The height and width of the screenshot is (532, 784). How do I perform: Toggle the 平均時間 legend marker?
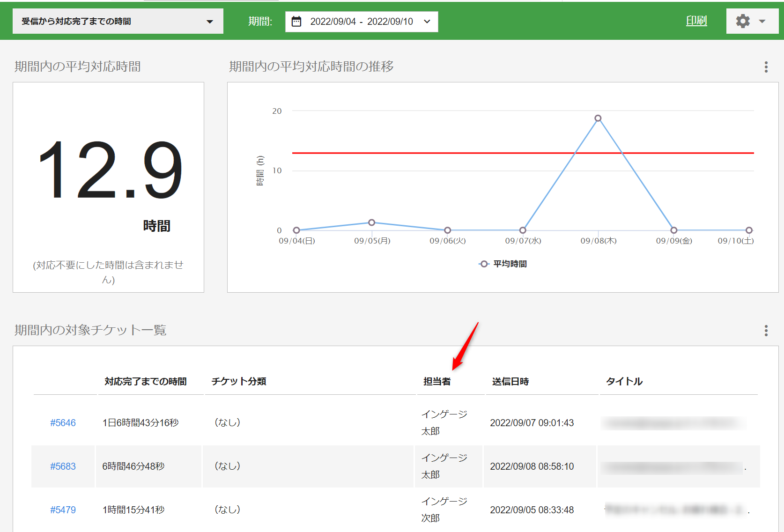484,264
